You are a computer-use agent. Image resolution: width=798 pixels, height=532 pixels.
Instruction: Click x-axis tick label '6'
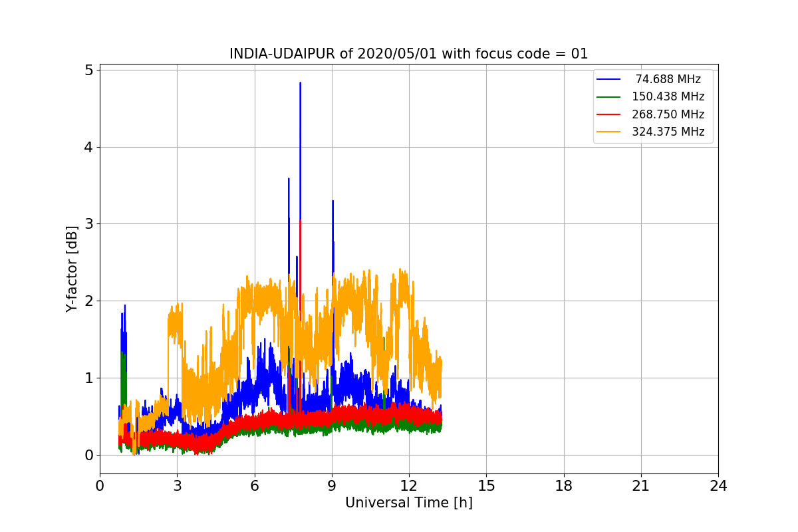(x=254, y=486)
